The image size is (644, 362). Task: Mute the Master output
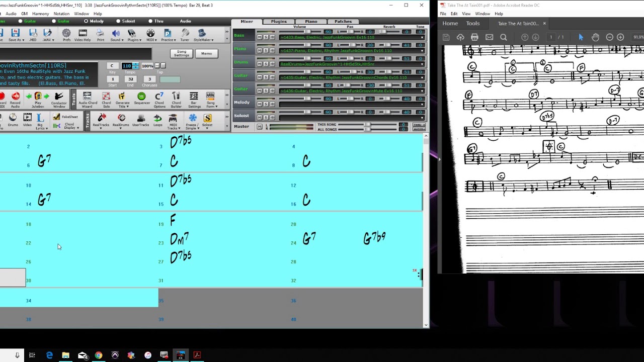pos(260,127)
